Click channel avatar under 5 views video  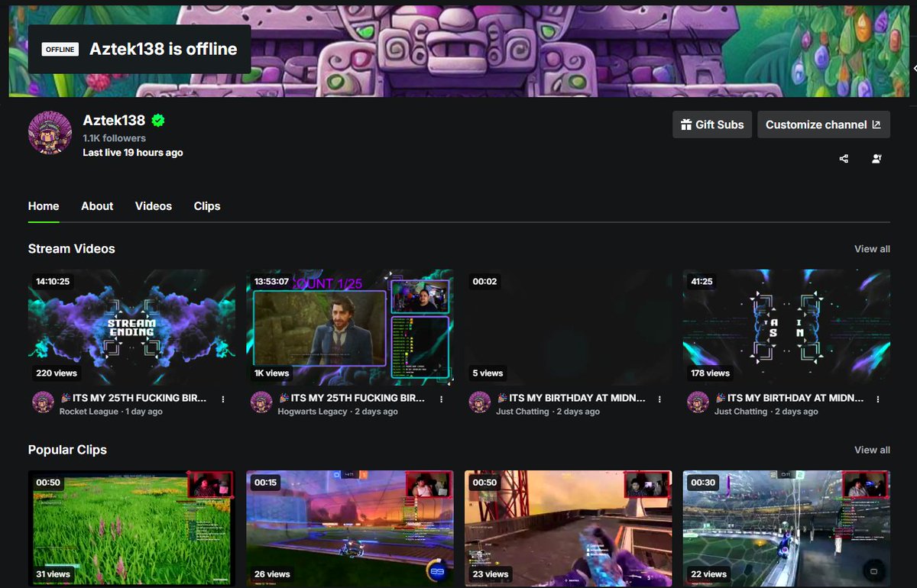coord(479,402)
